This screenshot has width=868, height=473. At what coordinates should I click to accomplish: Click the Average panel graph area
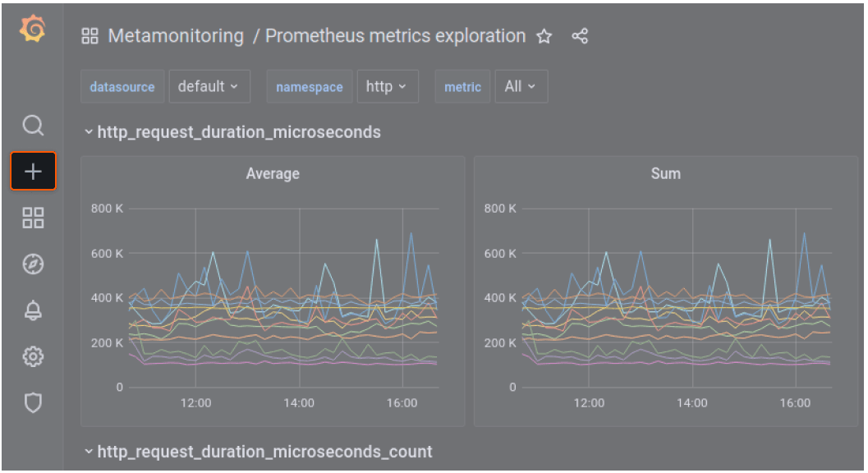284,298
